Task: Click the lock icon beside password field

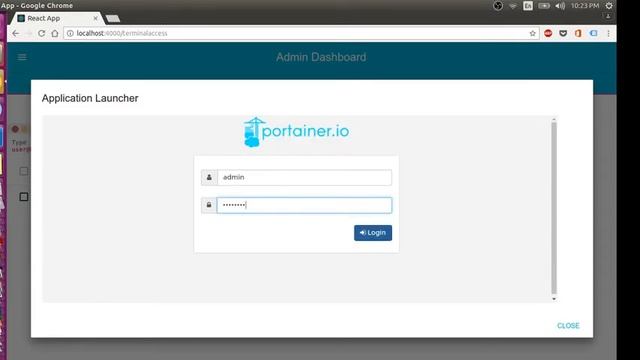Action: (x=209, y=205)
